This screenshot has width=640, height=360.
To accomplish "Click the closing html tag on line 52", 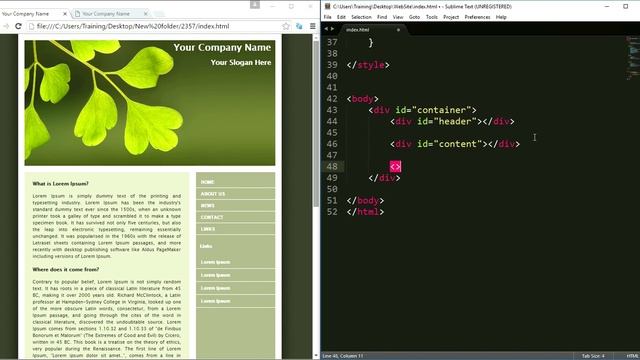I will (x=365, y=212).
